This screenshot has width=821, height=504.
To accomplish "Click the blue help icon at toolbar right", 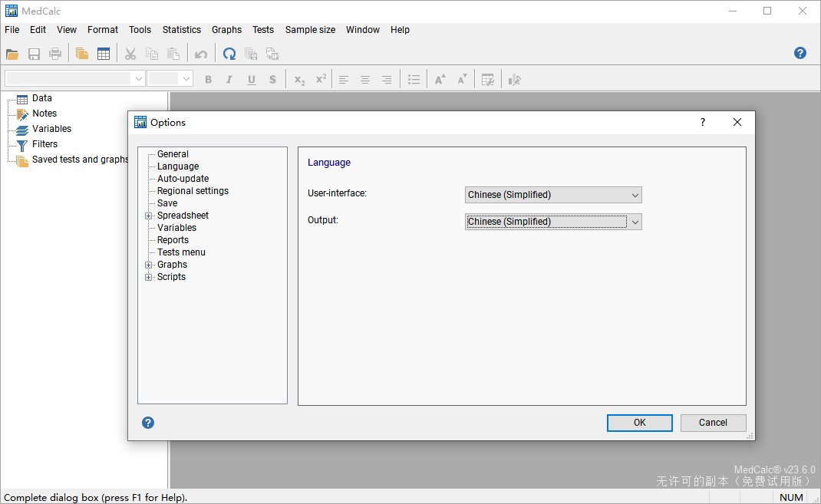I will (800, 53).
